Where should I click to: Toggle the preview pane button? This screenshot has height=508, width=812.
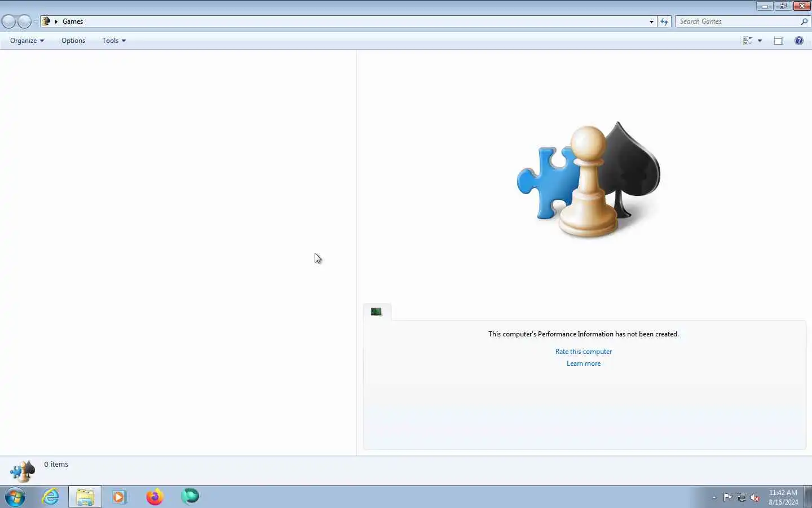coord(779,41)
